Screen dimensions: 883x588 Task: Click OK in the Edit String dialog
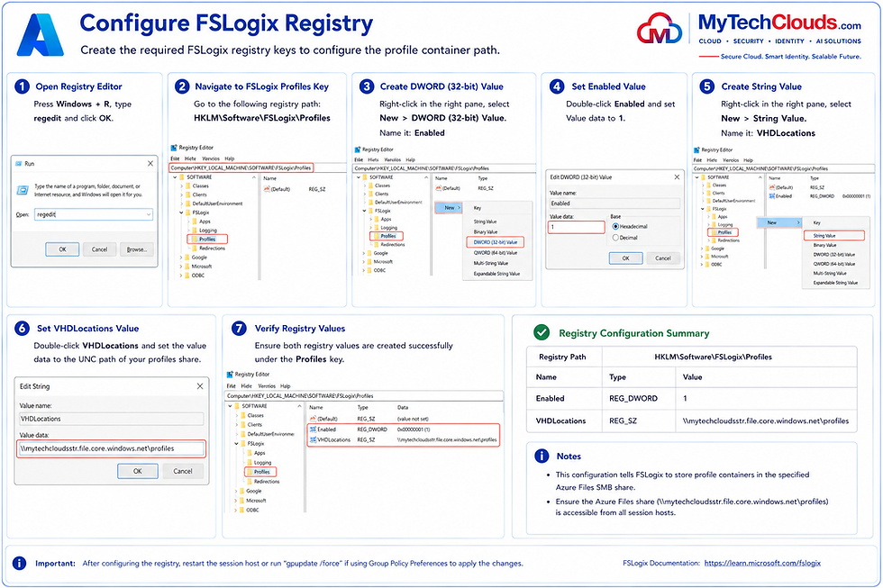click(x=137, y=471)
